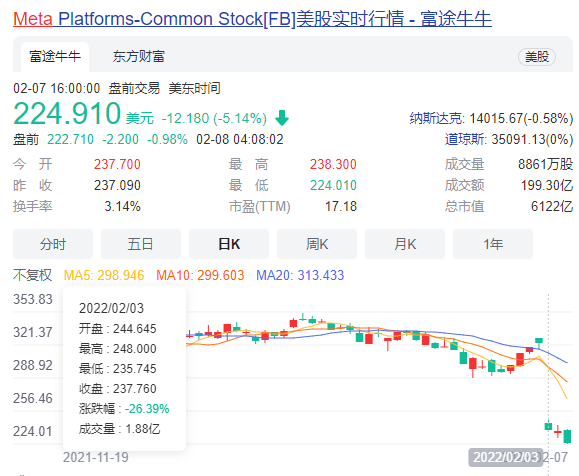Click the green down-arrow price indicator
The width and height of the screenshot is (579, 476).
(282, 118)
